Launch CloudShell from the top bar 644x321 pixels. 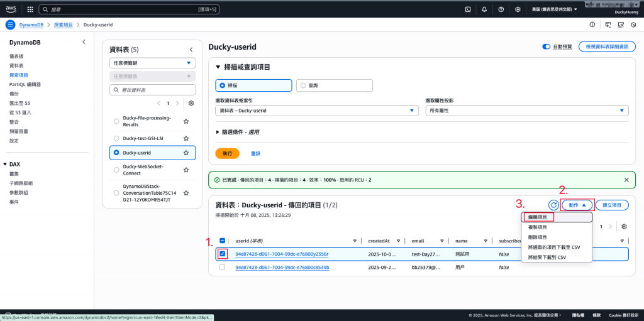pos(468,9)
